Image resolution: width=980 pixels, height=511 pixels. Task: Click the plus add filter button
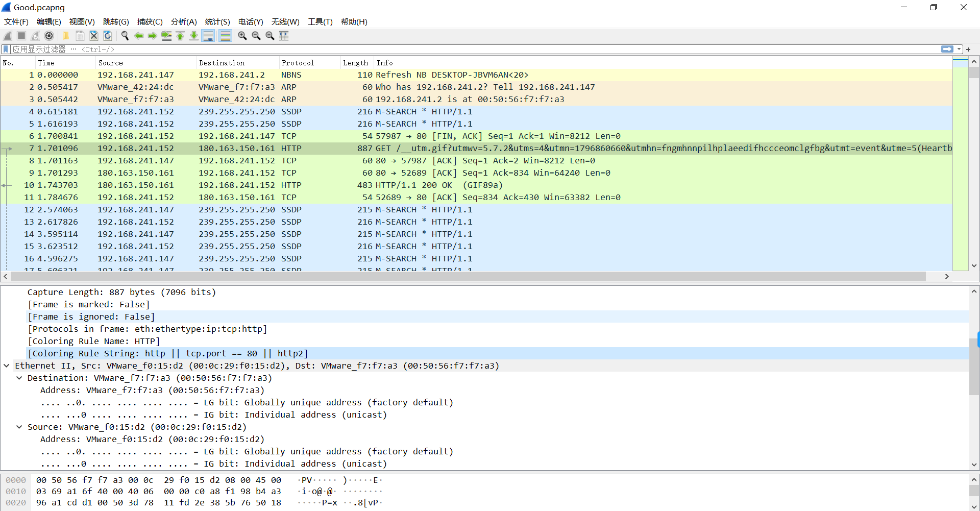[968, 50]
